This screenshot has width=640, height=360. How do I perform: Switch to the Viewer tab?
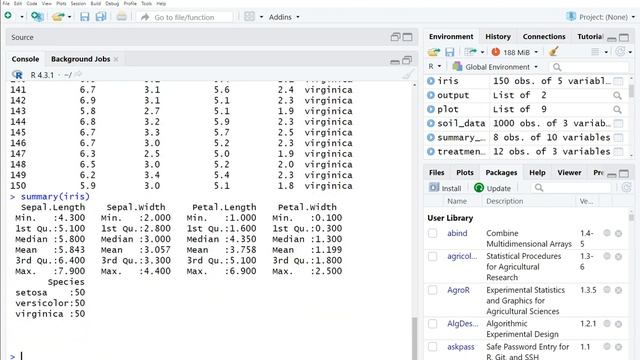(x=569, y=173)
